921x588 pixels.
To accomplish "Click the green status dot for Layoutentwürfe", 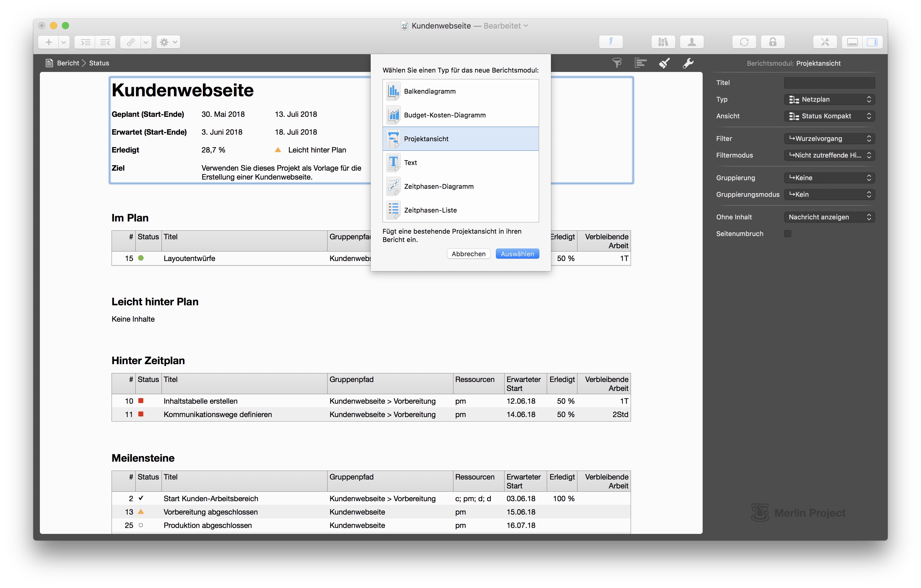I will click(x=141, y=258).
